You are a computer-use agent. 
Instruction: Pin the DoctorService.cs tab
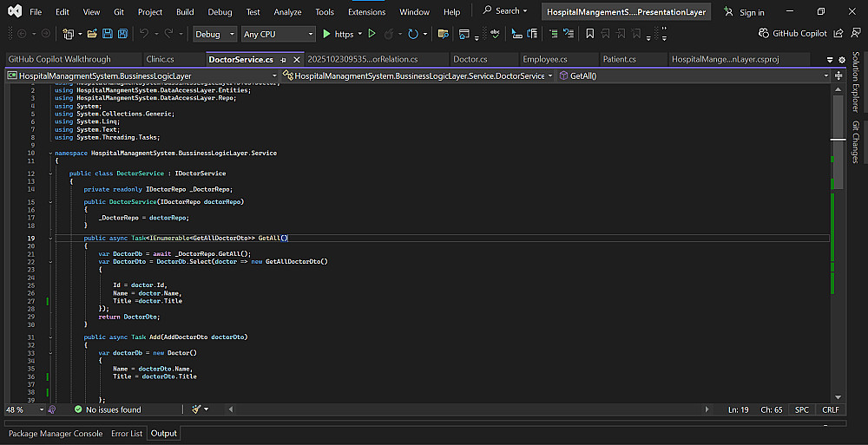coord(283,60)
